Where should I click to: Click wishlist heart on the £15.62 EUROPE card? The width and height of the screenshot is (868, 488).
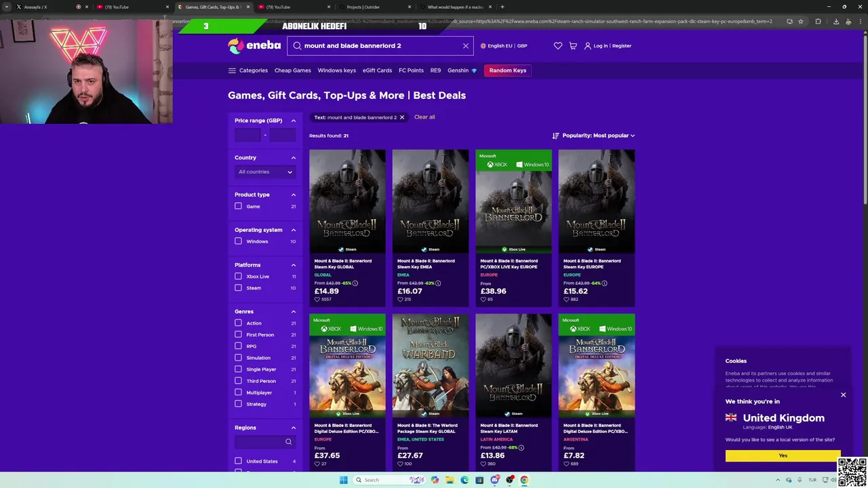pyautogui.click(x=566, y=300)
